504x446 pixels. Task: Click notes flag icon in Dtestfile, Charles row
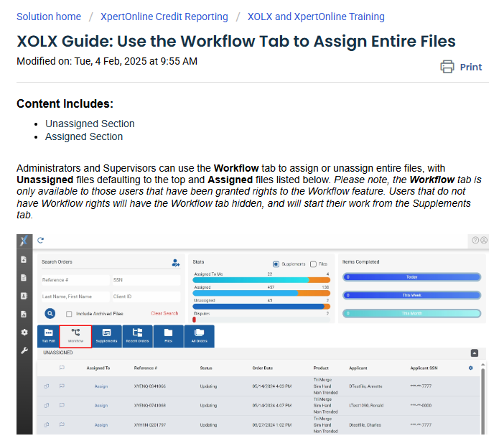62,424
